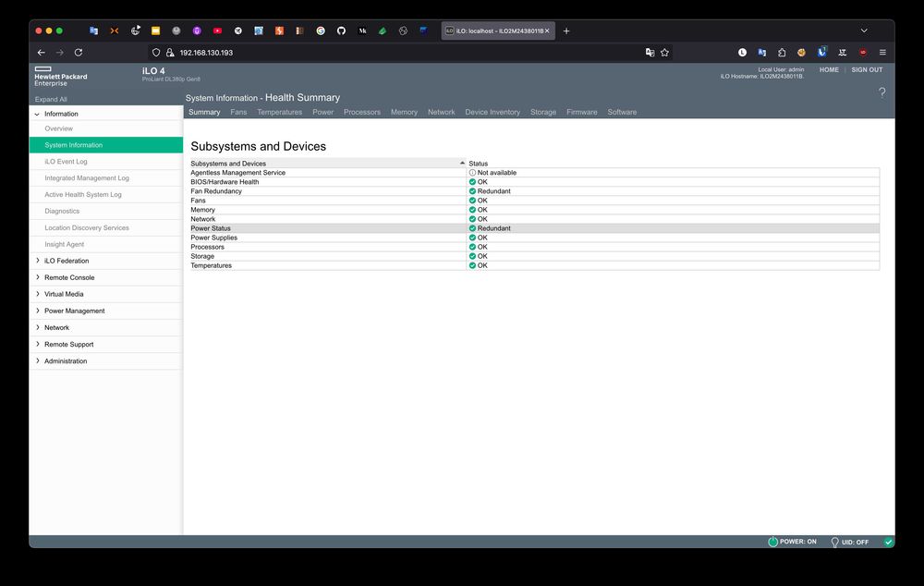This screenshot has width=924, height=586.
Task: Click SIGN OUT
Action: (867, 69)
